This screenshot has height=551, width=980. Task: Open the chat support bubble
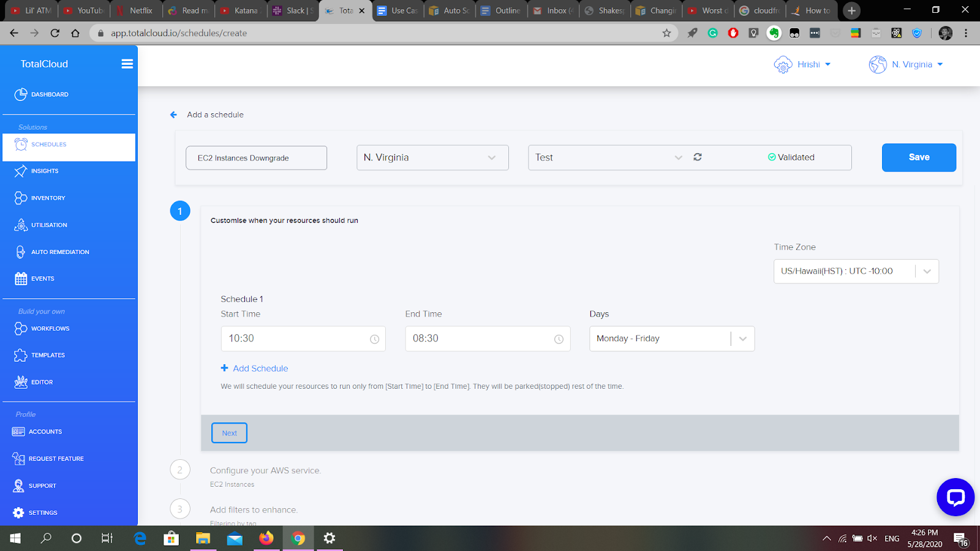click(x=956, y=497)
